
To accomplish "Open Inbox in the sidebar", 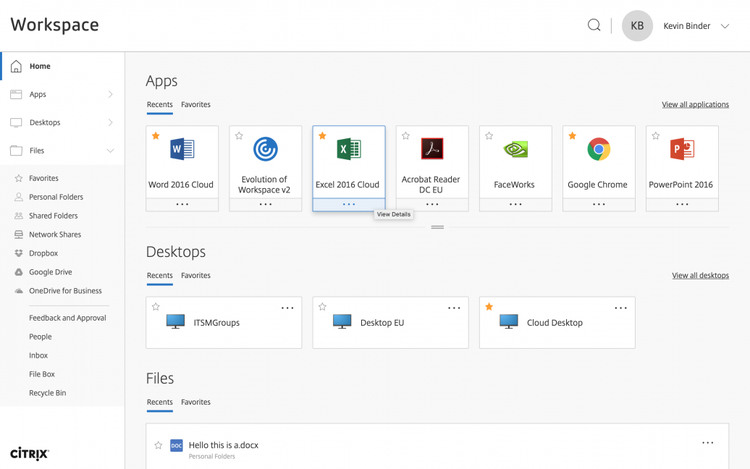I will [38, 355].
